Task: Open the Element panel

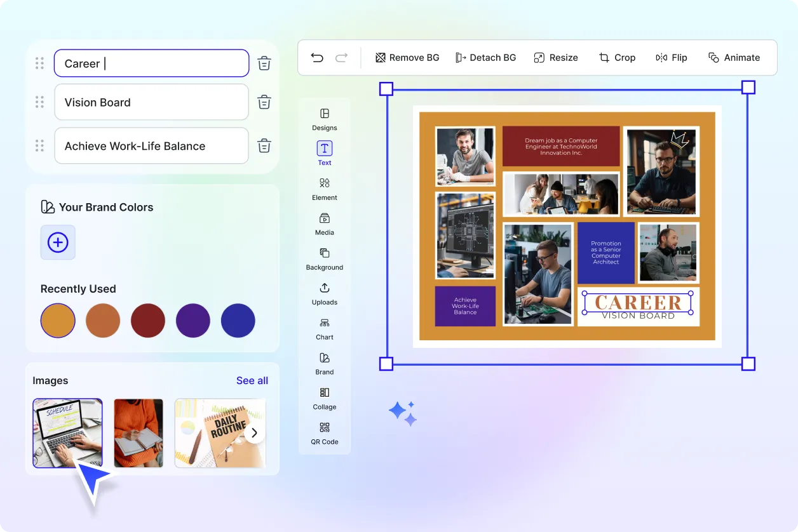Action: pos(325,189)
